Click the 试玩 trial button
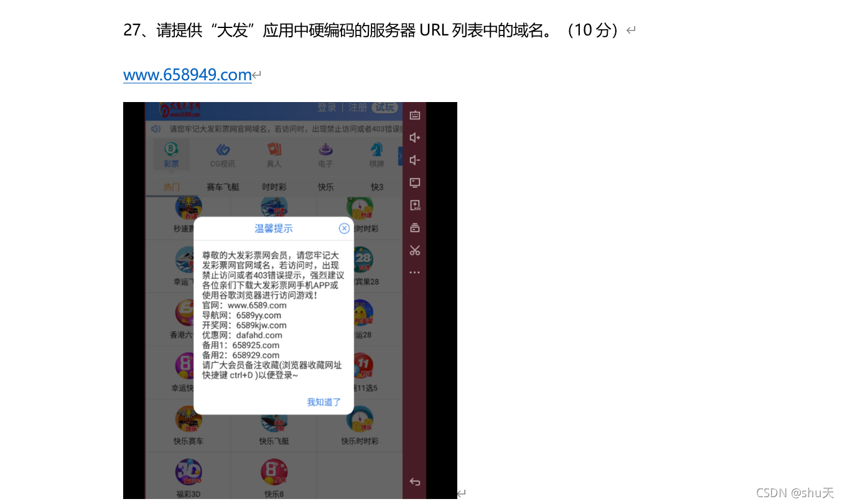The image size is (843, 504). click(384, 108)
